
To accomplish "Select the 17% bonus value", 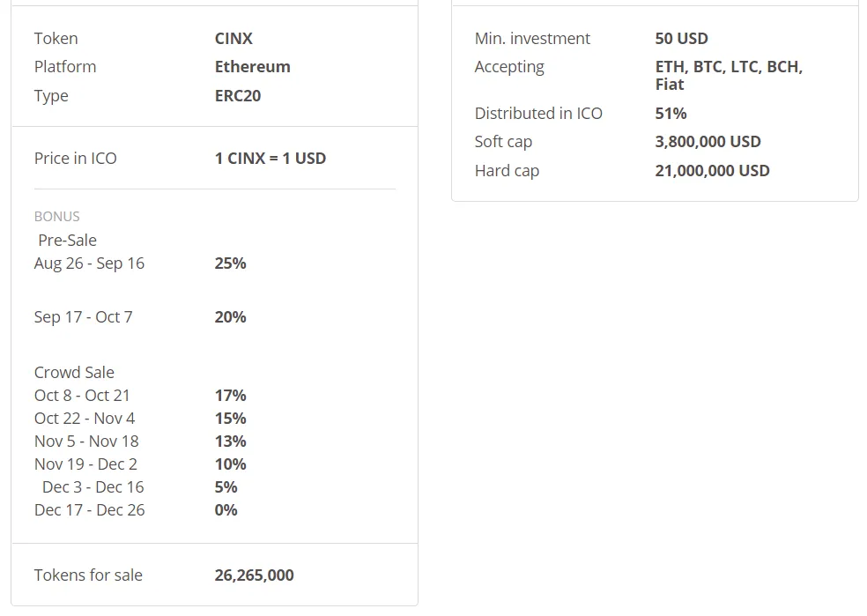I will point(230,396).
